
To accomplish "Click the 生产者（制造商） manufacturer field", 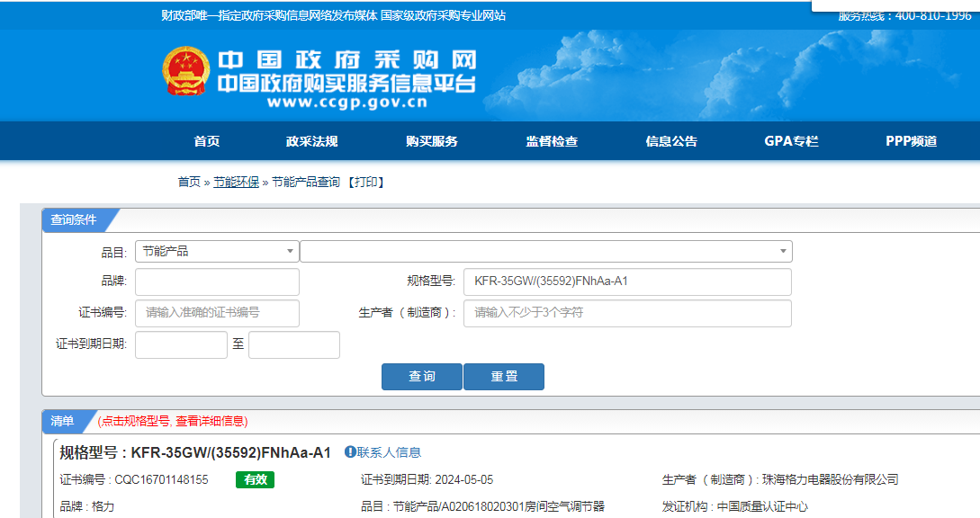I will 627,313.
